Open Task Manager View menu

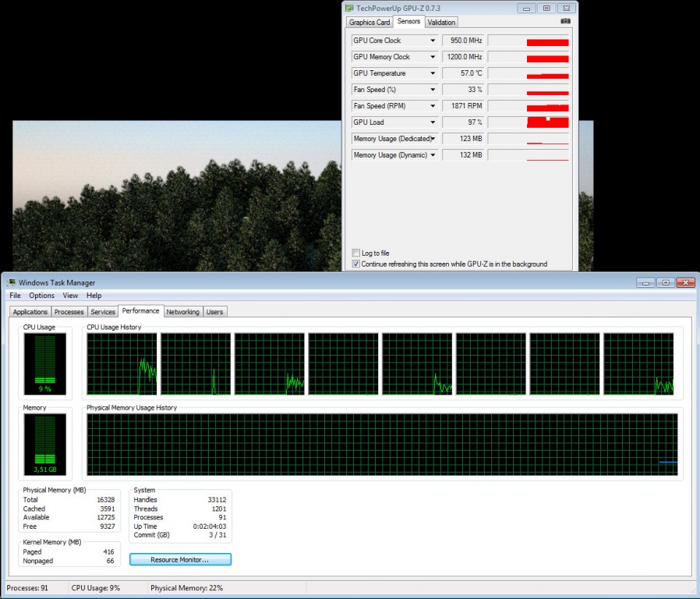tap(70, 296)
